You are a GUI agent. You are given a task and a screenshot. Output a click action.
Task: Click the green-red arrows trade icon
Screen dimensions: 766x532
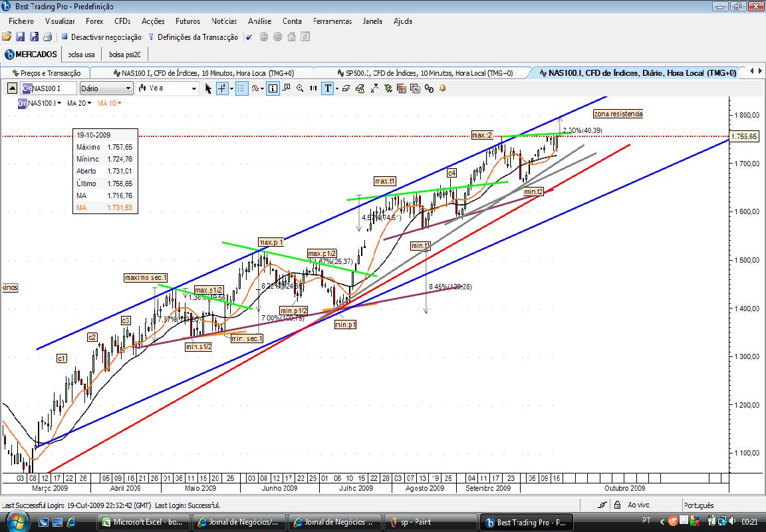click(388, 88)
